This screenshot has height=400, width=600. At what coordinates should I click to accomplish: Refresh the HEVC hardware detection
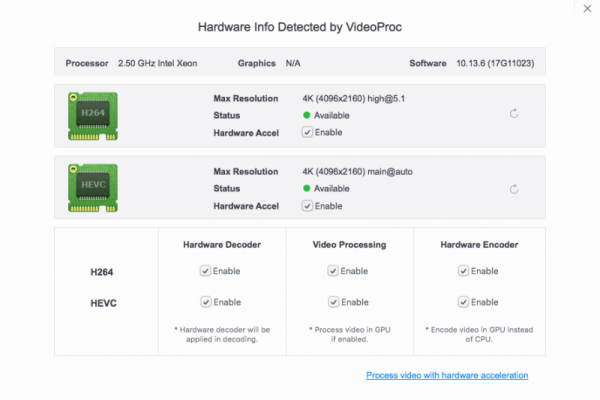(514, 188)
